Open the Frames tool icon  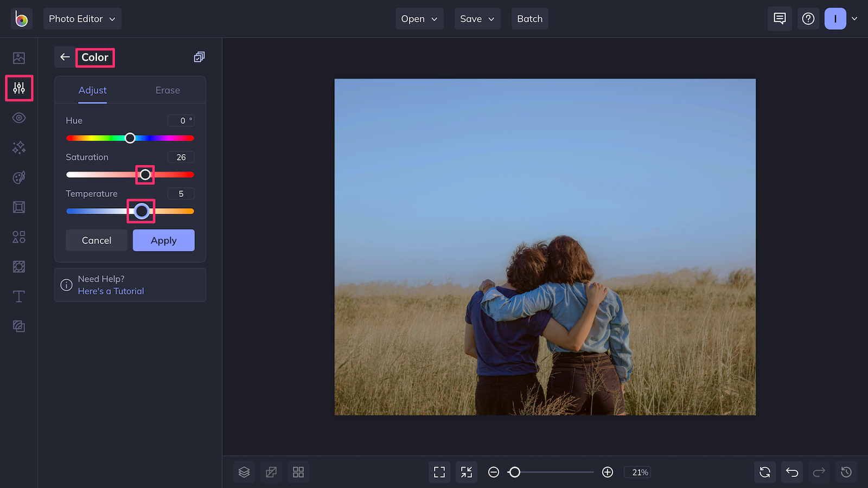point(19,207)
